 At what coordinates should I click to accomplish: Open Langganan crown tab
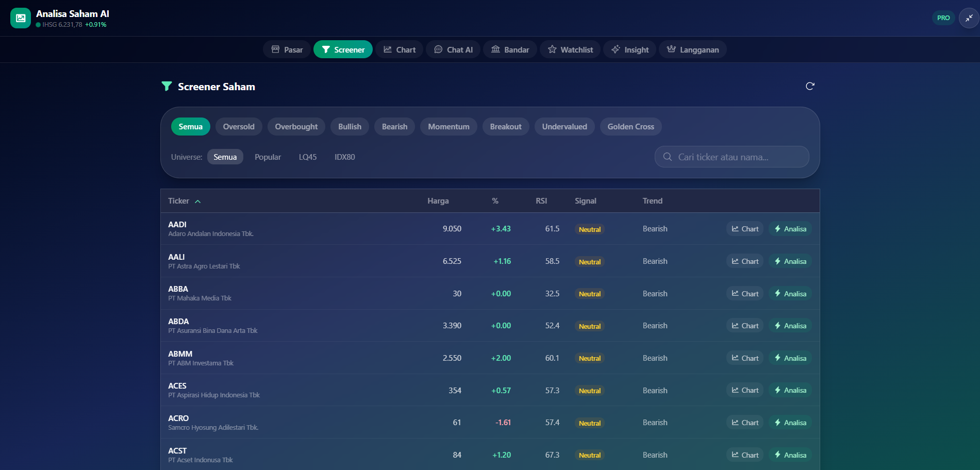pos(693,49)
